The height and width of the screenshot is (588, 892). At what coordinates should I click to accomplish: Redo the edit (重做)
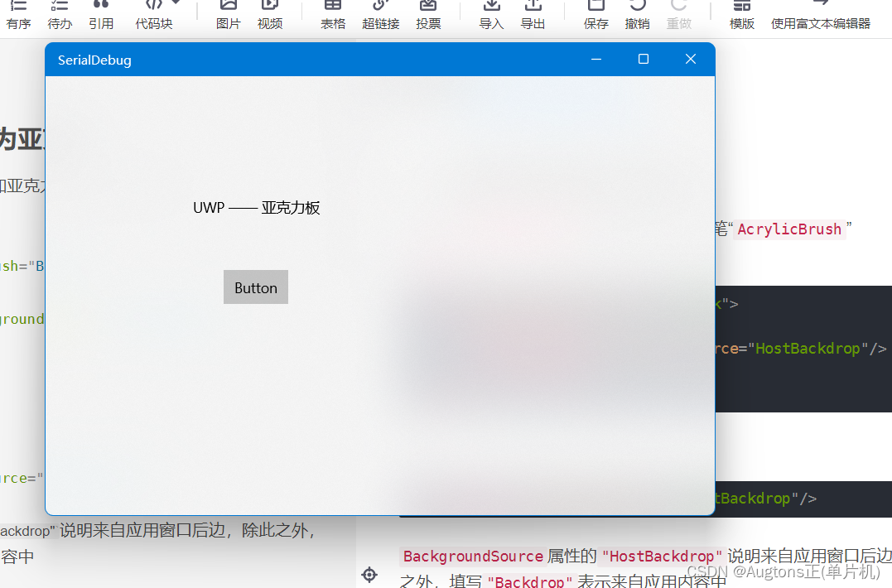tap(678, 16)
